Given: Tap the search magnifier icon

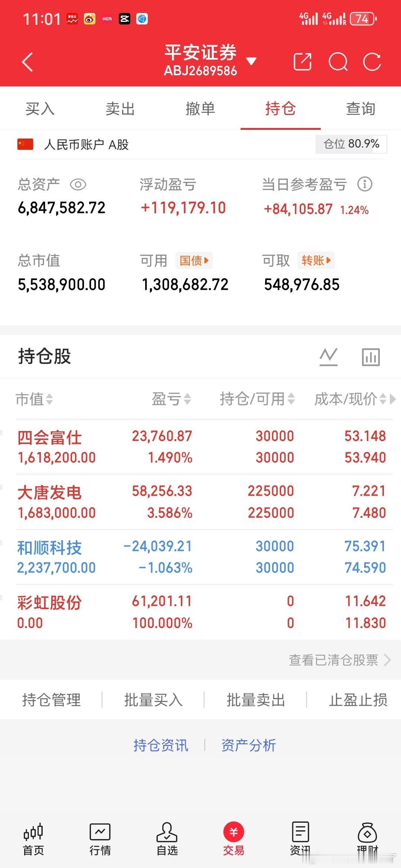Looking at the screenshot, I should (x=338, y=62).
